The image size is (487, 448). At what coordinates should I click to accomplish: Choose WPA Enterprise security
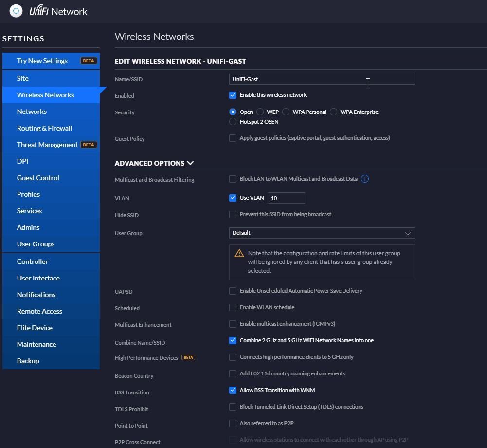(333, 112)
